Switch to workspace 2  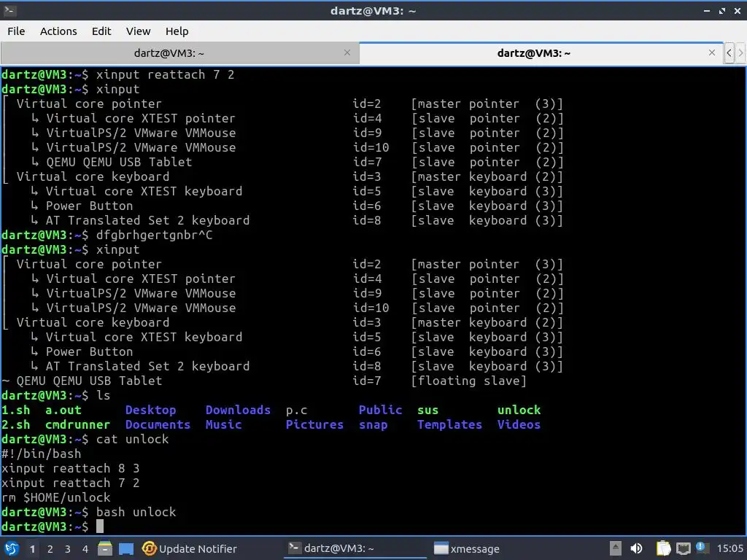click(50, 549)
